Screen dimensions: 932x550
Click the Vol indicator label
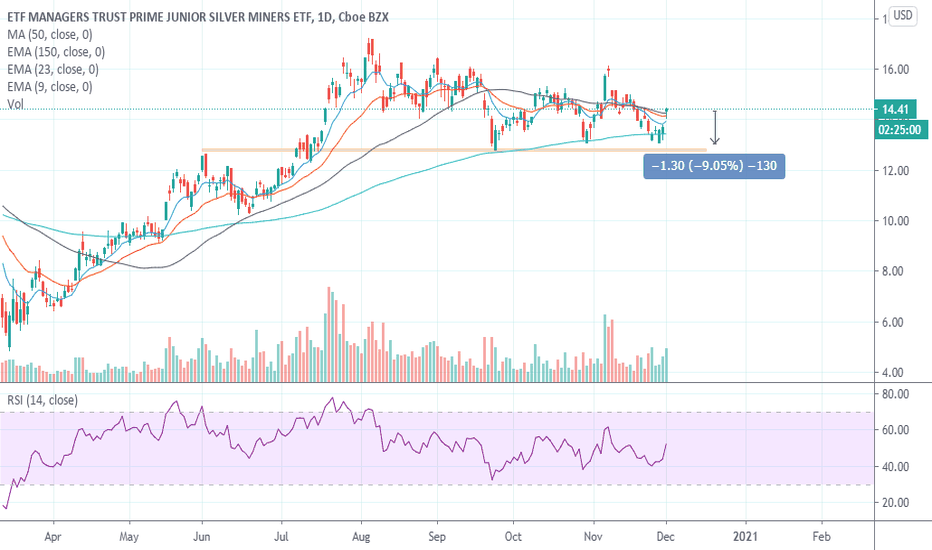pyautogui.click(x=15, y=104)
